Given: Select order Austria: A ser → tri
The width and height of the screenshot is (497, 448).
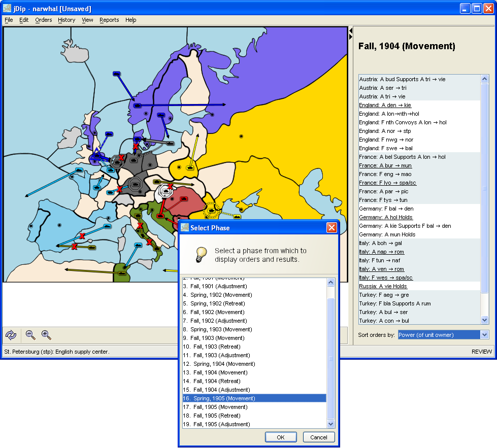Looking at the screenshot, I should [420, 88].
